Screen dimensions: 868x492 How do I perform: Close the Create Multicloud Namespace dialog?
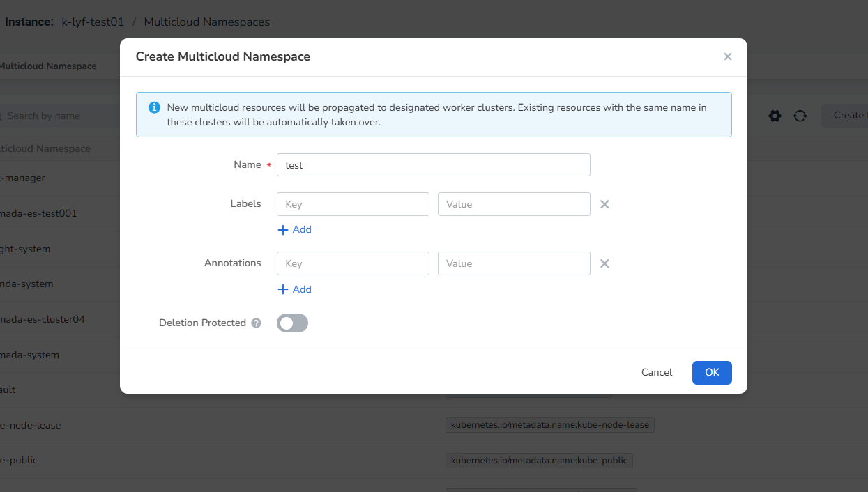727,56
